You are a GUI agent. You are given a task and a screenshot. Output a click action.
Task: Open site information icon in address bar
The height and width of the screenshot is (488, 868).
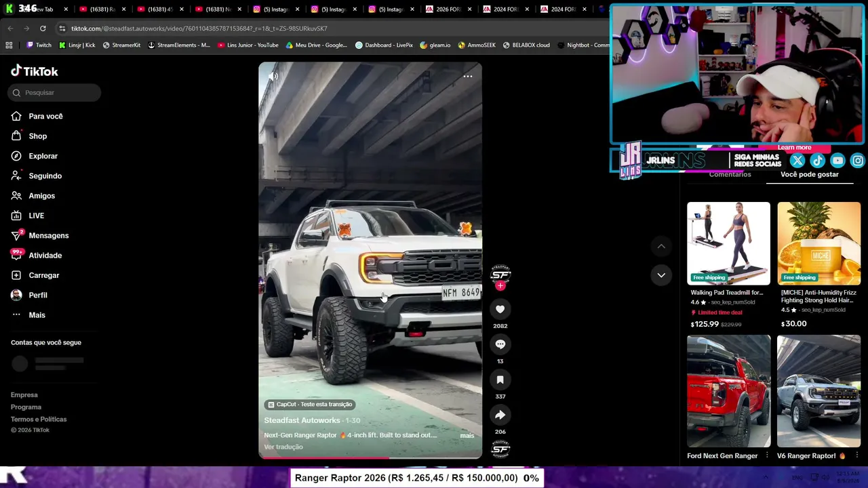62,28
